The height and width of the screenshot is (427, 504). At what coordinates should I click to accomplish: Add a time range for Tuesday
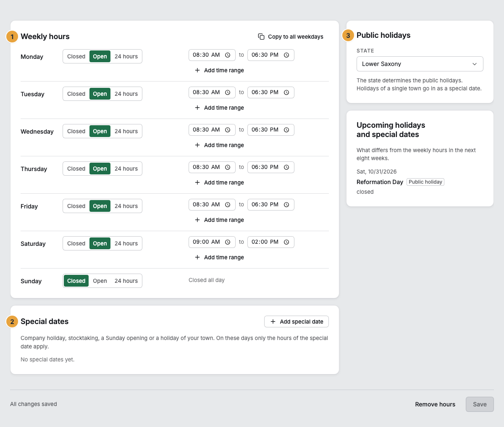coord(219,108)
